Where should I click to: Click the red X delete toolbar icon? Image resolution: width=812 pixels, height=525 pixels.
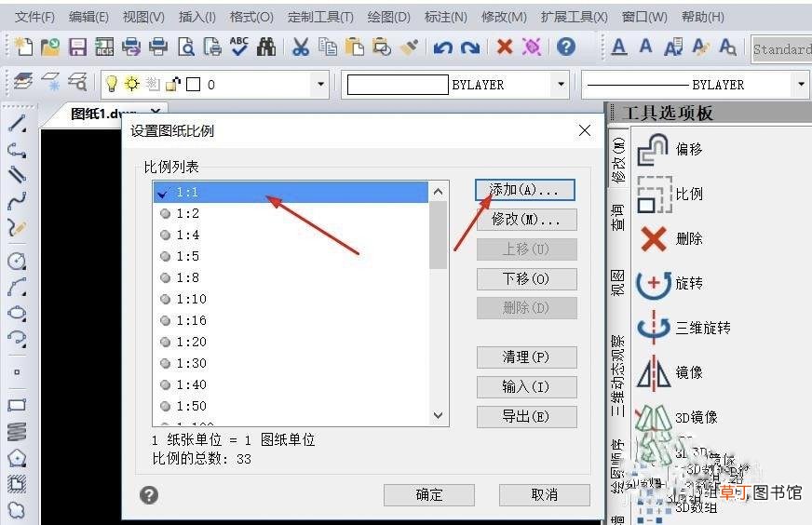click(x=505, y=47)
